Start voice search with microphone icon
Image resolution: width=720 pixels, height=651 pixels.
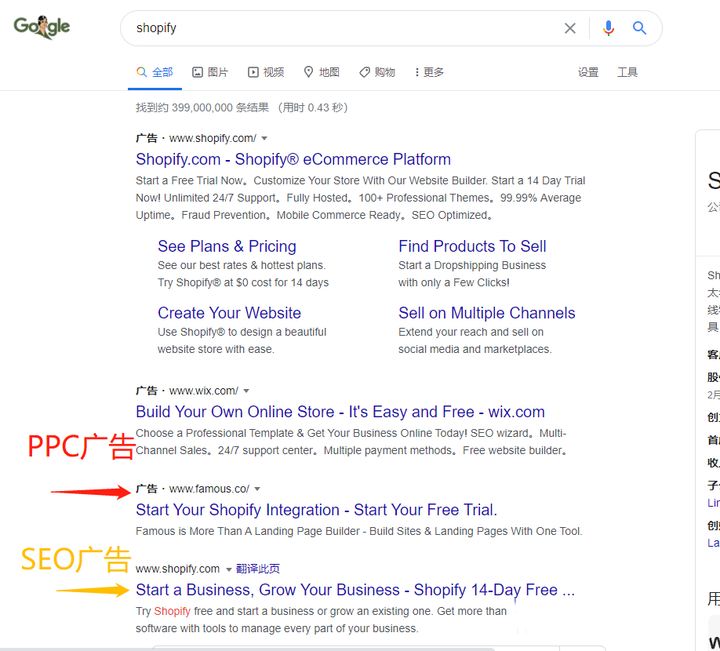coord(608,28)
